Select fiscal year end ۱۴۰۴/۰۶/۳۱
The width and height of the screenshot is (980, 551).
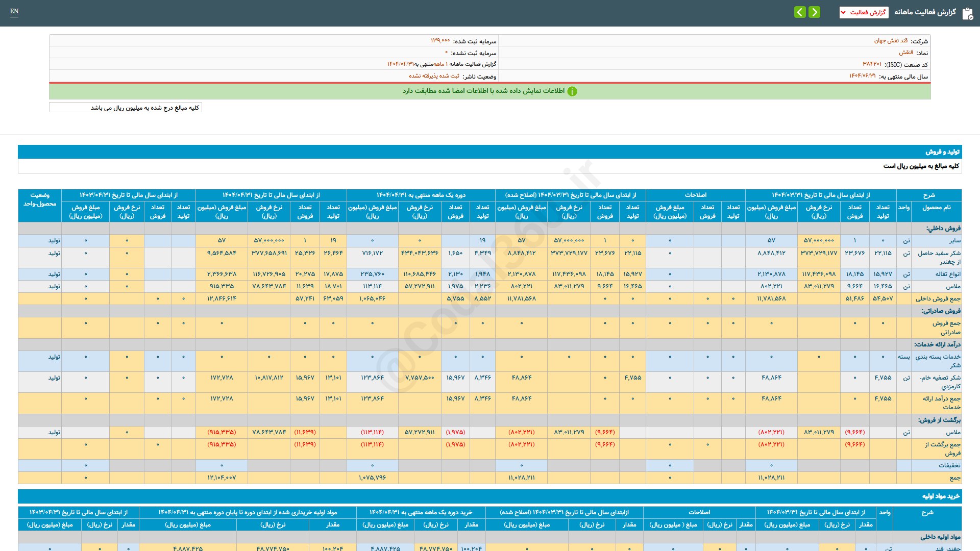[x=862, y=76]
